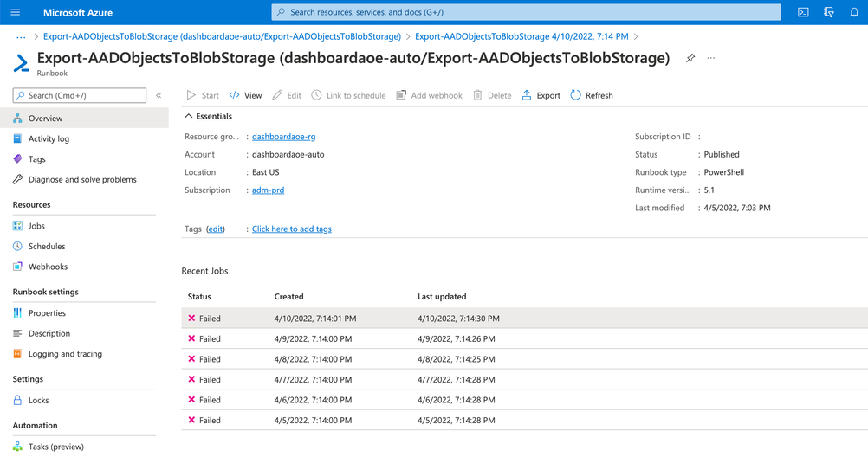868x457 pixels.
Task: Click the Created column header
Action: click(x=289, y=297)
